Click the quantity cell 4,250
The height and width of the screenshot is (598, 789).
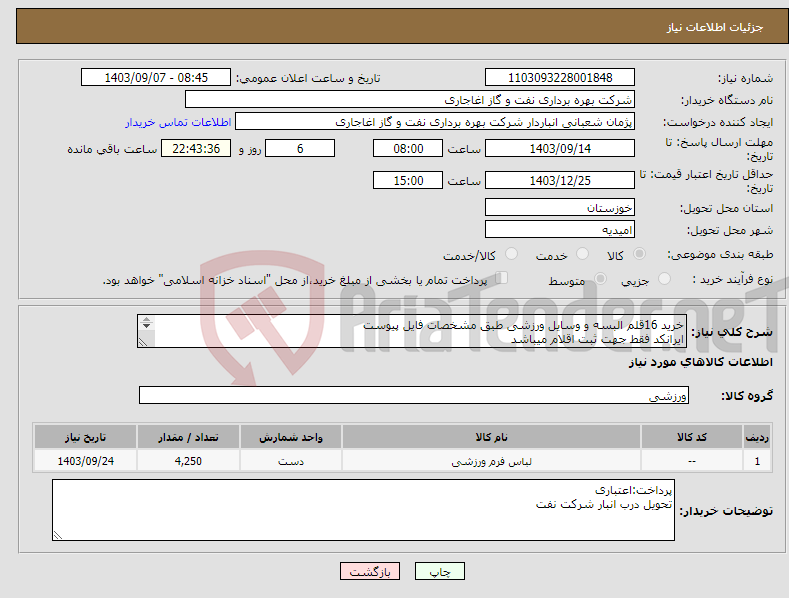coord(188,461)
